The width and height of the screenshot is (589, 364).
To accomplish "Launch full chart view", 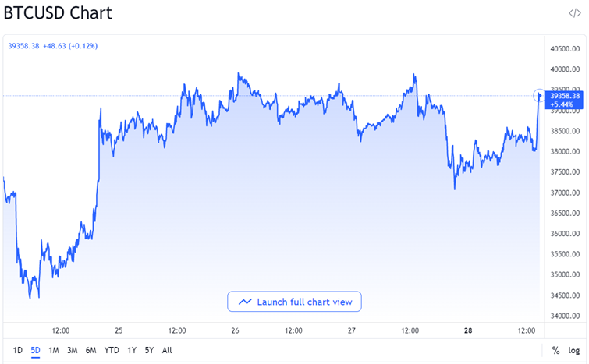I will point(295,302).
